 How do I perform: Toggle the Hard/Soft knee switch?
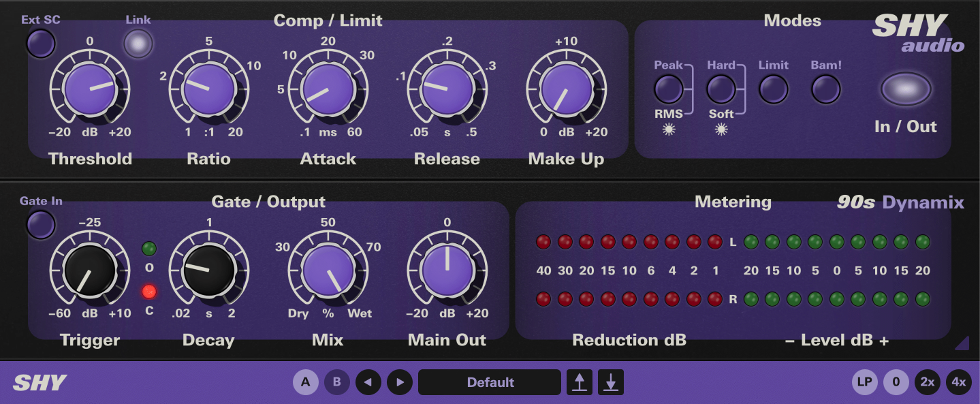click(721, 89)
